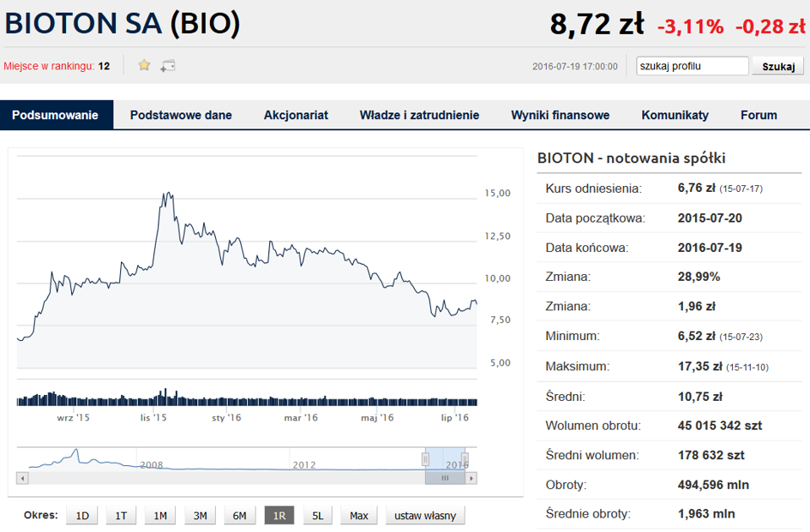Add BIOTON to favorites with star icon
The width and height of the screenshot is (810, 532).
click(x=144, y=65)
